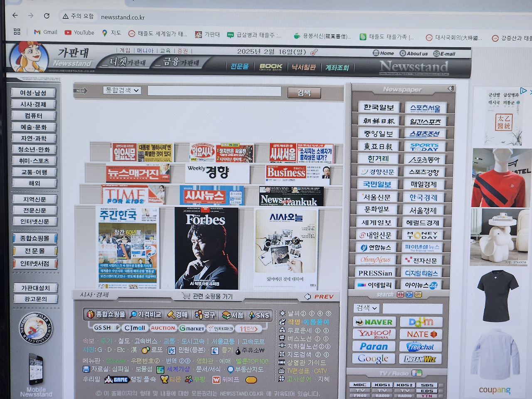The width and height of the screenshot is (532, 399).
Task: Click the MBC TV button
Action: (360, 385)
